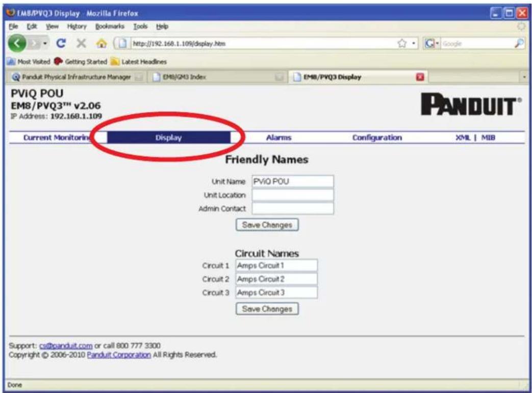The height and width of the screenshot is (393, 532).
Task: Click the Getting Started bookmark
Action: tap(81, 61)
